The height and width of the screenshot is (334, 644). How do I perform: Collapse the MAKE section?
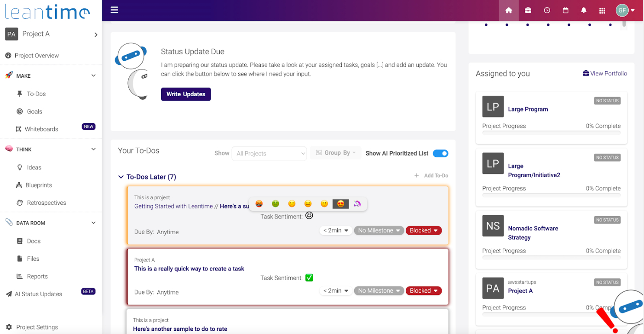(93, 75)
